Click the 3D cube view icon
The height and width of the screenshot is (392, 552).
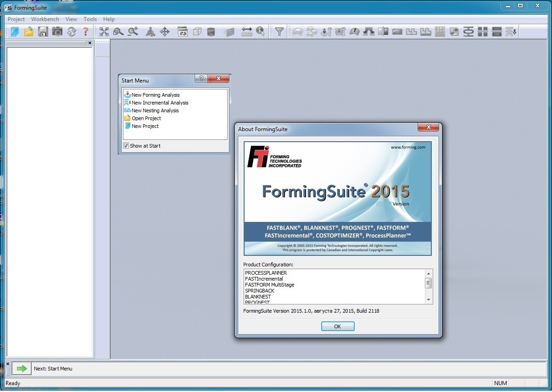[197, 32]
